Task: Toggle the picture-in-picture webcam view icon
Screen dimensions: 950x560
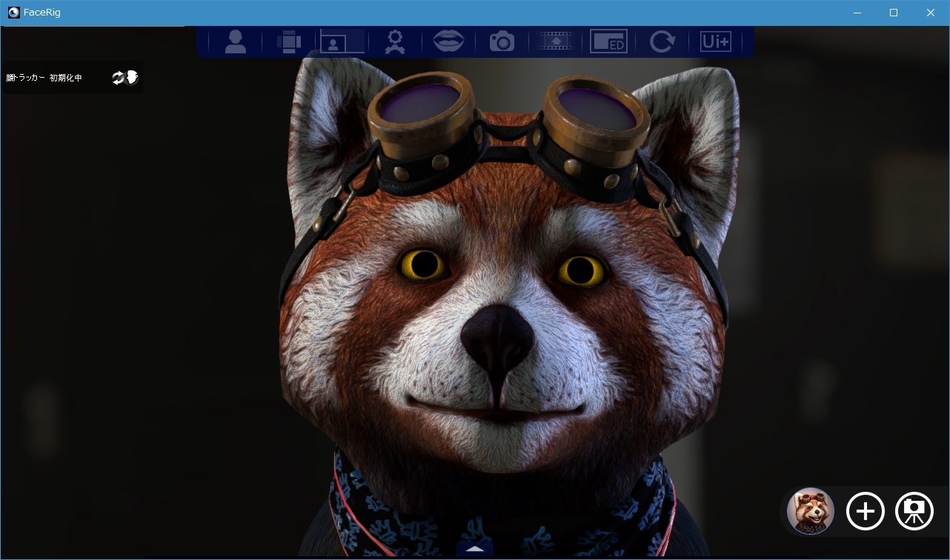Action: [342, 41]
